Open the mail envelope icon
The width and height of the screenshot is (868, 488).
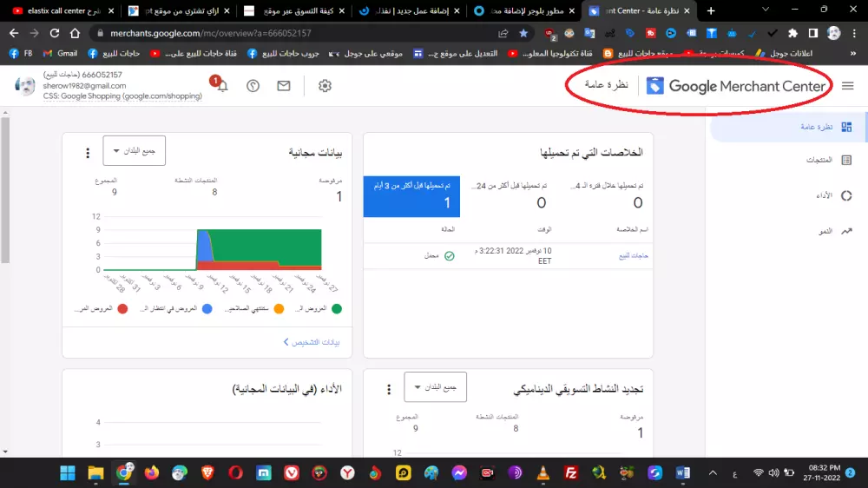tap(284, 85)
